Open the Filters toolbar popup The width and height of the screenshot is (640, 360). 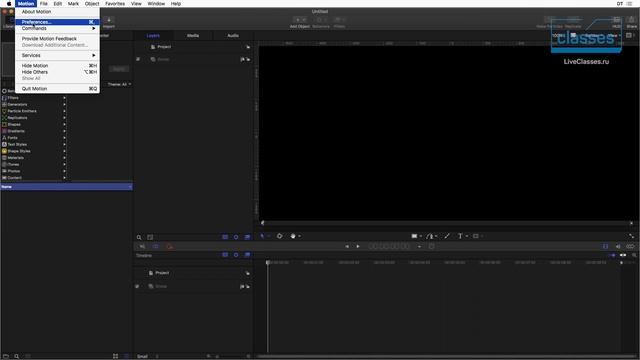click(339, 23)
